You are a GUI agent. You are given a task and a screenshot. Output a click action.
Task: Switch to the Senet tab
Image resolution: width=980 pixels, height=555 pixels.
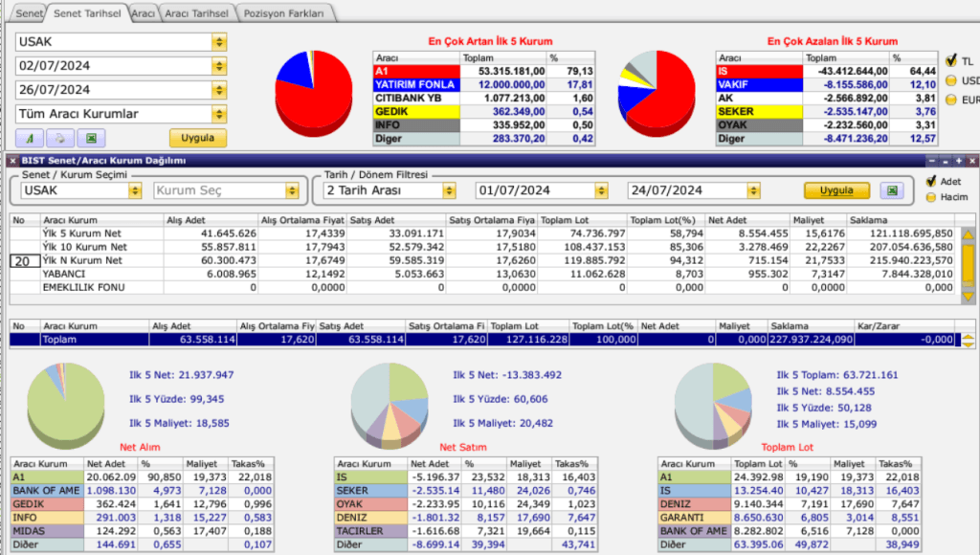click(29, 13)
